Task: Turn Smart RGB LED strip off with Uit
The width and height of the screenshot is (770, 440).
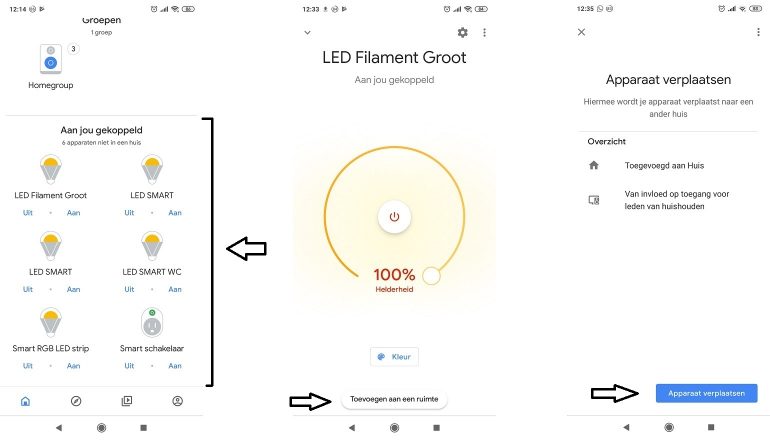Action: [x=28, y=367]
